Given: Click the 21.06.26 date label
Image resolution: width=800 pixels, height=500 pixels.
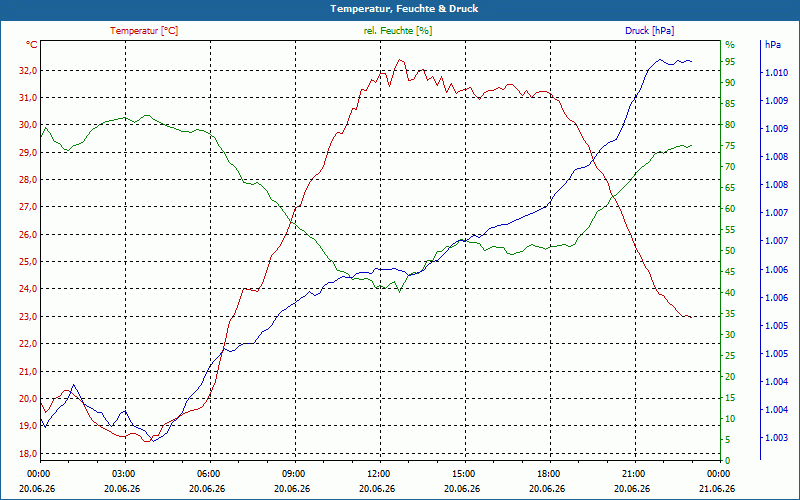Looking at the screenshot, I should (718, 488).
